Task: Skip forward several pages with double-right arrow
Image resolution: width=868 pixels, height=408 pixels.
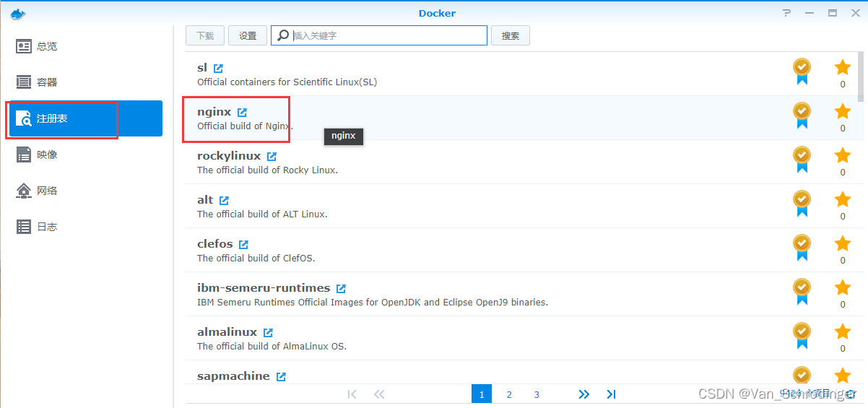Action: point(584,394)
